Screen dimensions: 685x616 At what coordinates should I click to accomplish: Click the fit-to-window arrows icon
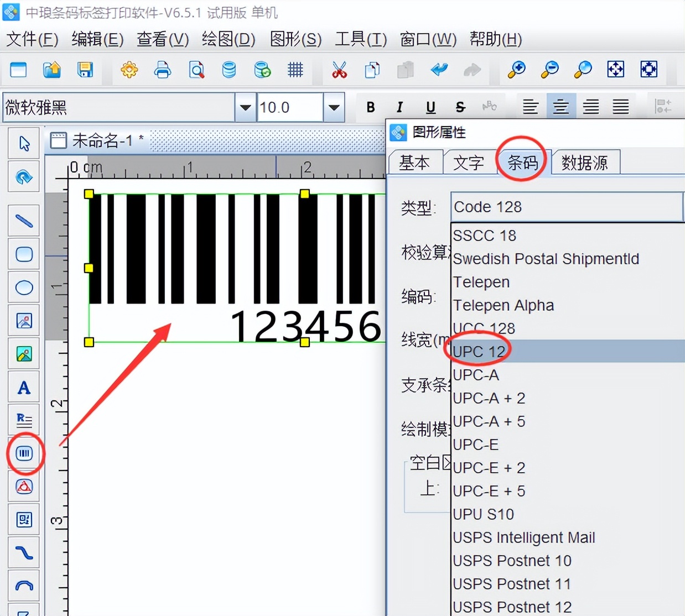coord(616,70)
